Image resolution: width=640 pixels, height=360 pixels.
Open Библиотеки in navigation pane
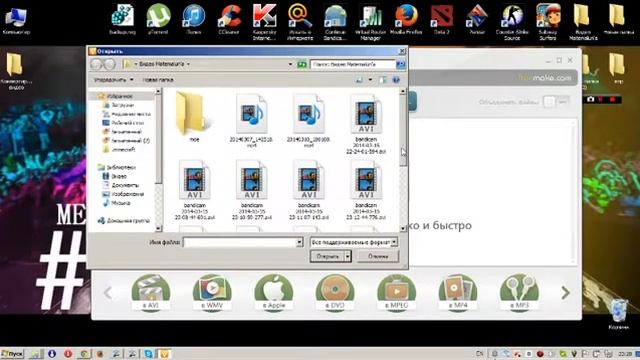coord(117,167)
